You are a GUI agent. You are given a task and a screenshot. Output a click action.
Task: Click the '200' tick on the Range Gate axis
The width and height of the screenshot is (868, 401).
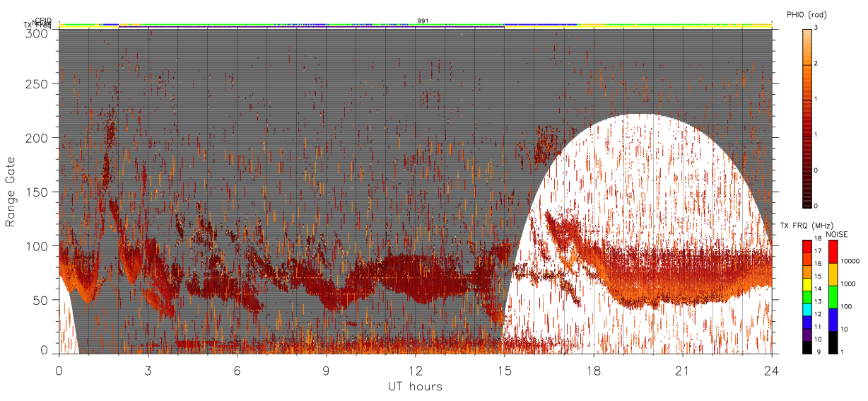click(x=37, y=138)
